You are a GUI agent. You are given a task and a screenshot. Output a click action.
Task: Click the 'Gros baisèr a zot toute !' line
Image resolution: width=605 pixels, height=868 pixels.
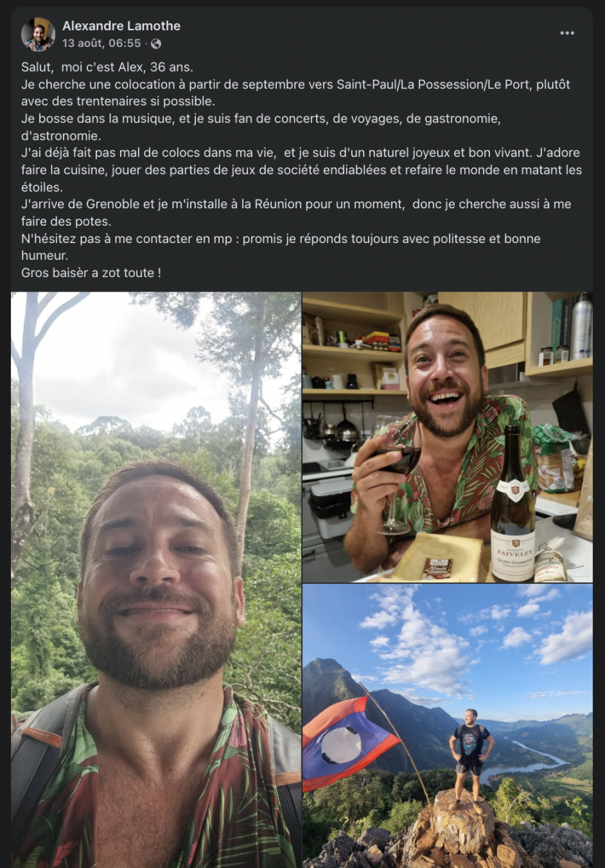click(91, 273)
